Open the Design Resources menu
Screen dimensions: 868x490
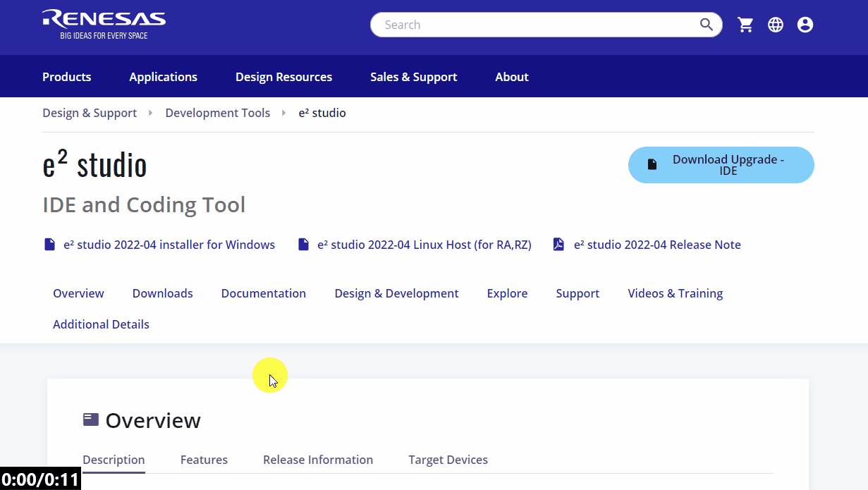click(283, 76)
